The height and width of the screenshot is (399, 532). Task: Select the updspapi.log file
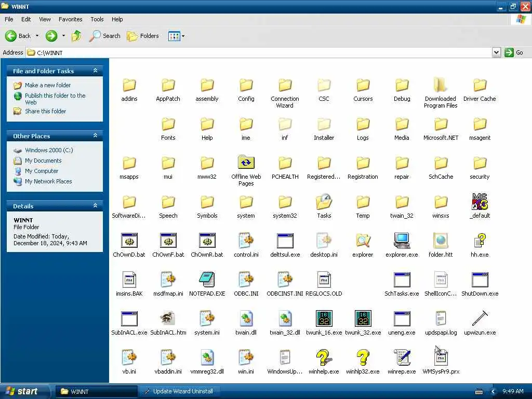point(441,318)
